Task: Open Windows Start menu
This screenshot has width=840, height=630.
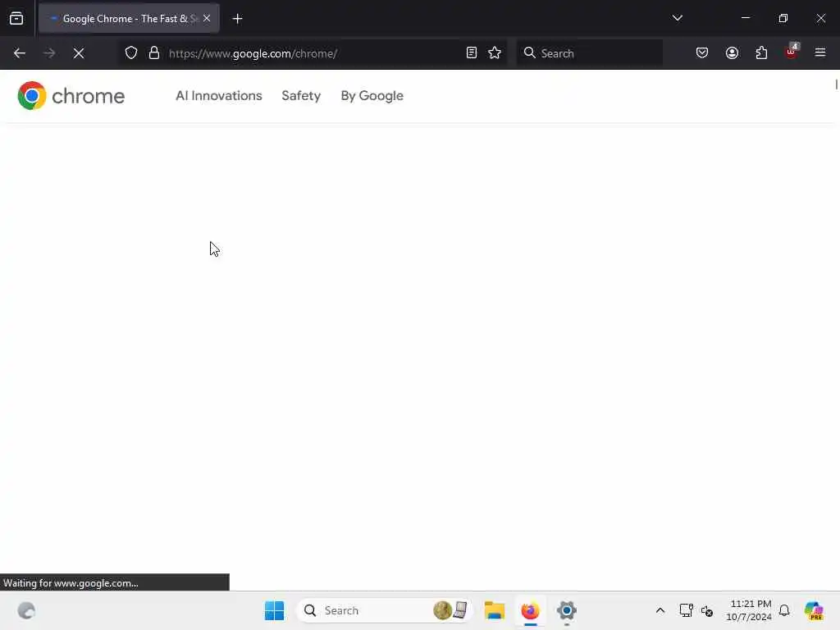Action: click(x=274, y=610)
